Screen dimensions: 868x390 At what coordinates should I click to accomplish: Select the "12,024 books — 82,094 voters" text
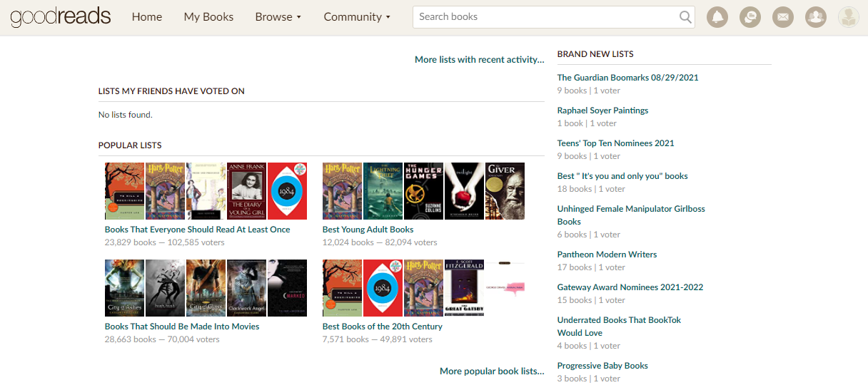pos(380,242)
